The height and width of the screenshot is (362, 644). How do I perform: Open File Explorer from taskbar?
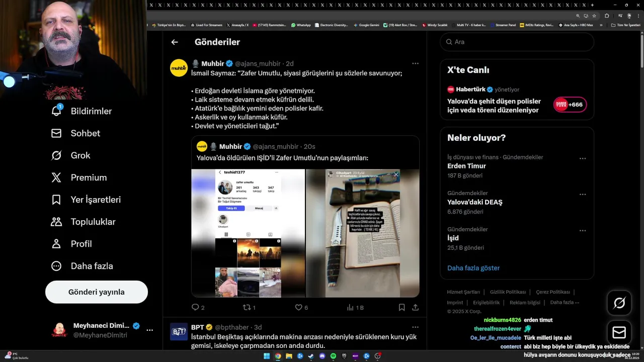point(289,356)
